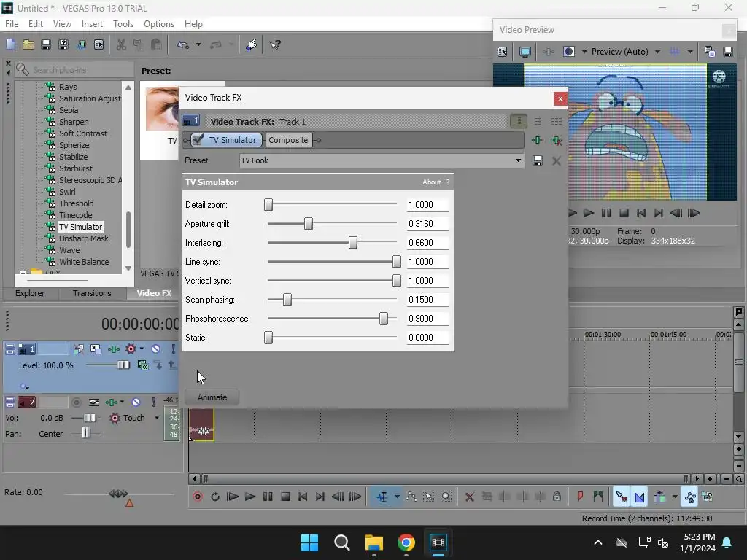Save the TV Look preset with the disk icon
This screenshot has height=560, width=747.
tap(538, 160)
